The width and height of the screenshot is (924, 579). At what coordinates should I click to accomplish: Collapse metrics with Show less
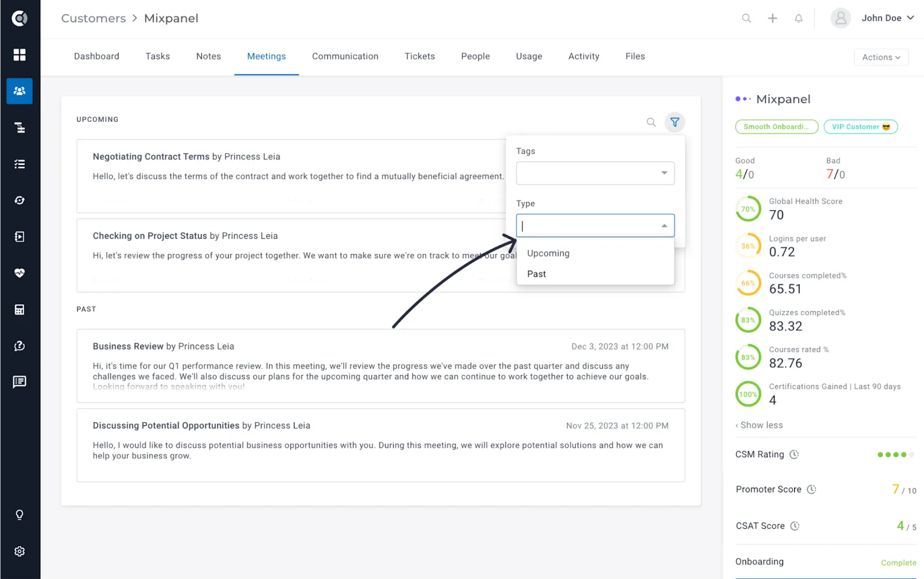click(x=759, y=425)
